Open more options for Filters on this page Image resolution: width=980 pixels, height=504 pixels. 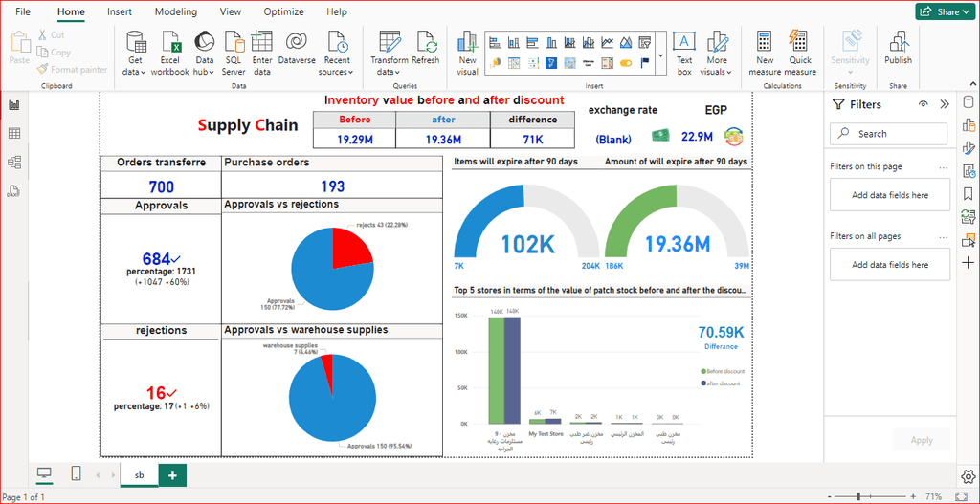(944, 167)
